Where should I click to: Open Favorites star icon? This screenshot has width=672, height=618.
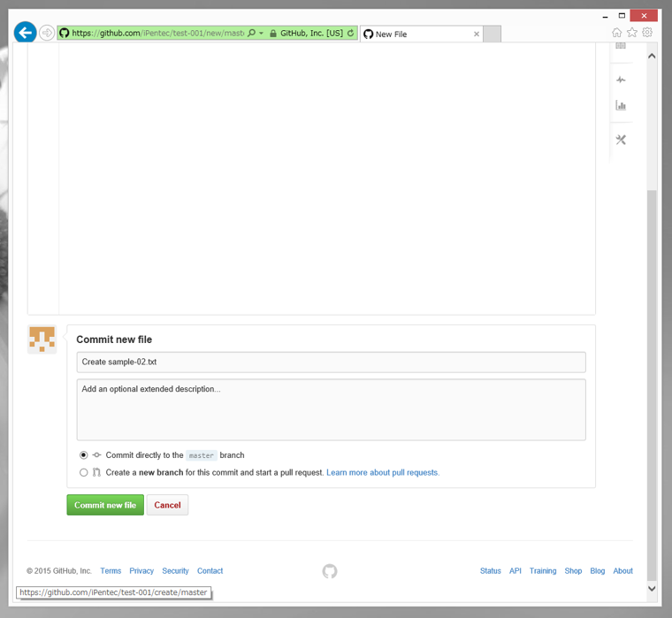tap(632, 33)
